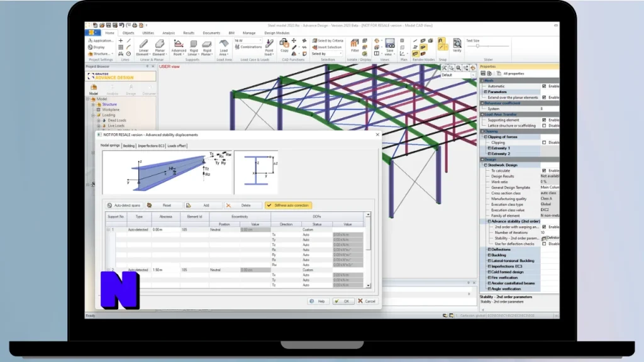644x362 pixels.
Task: Click the Planar Element tool icon
Action: 160,44
